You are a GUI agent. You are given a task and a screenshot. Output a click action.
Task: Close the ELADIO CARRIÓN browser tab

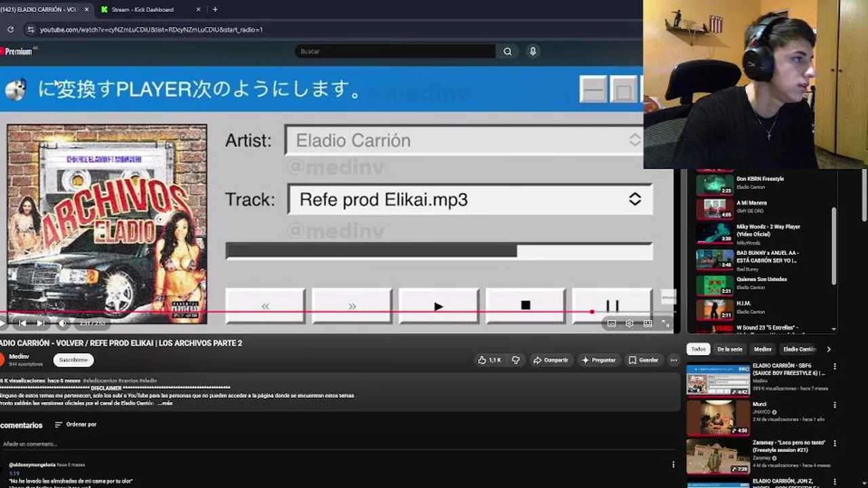[88, 9]
